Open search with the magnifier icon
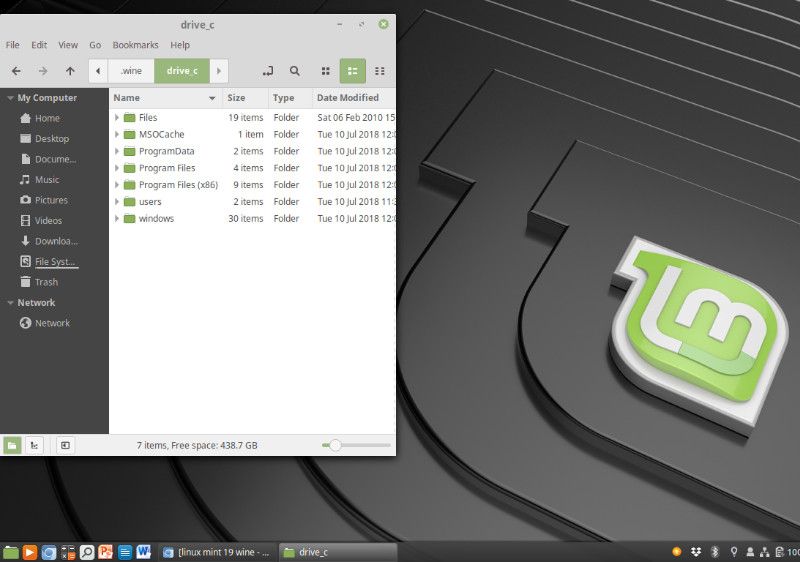This screenshot has width=800, height=562. coord(294,71)
